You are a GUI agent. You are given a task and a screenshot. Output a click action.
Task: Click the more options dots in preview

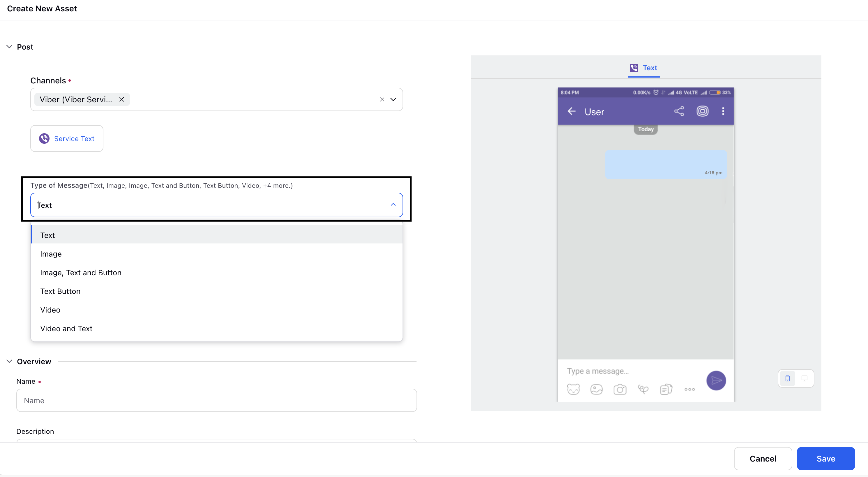coord(689,389)
